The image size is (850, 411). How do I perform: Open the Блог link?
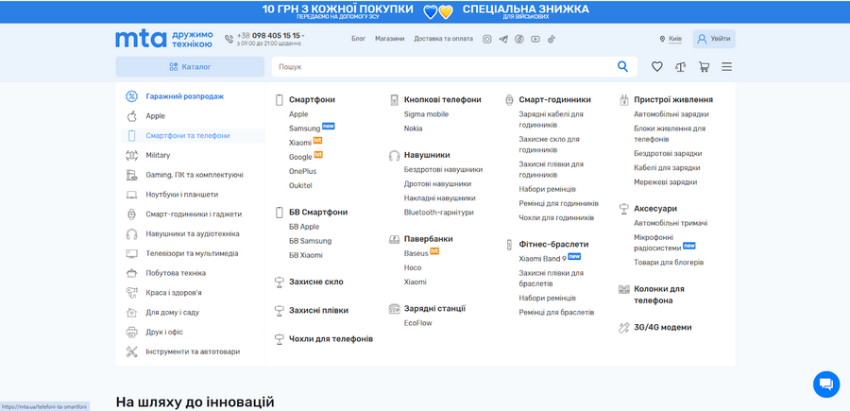(x=358, y=39)
